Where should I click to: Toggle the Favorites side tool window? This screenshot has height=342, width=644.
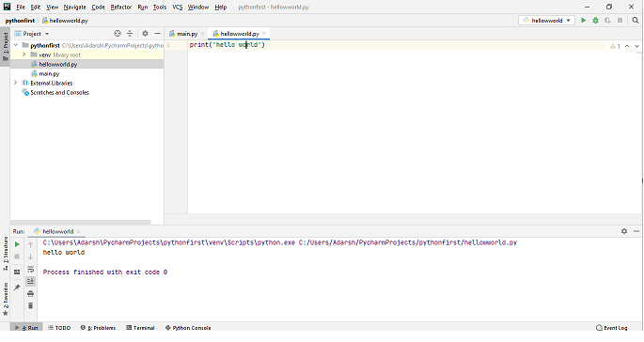[x=6, y=299]
